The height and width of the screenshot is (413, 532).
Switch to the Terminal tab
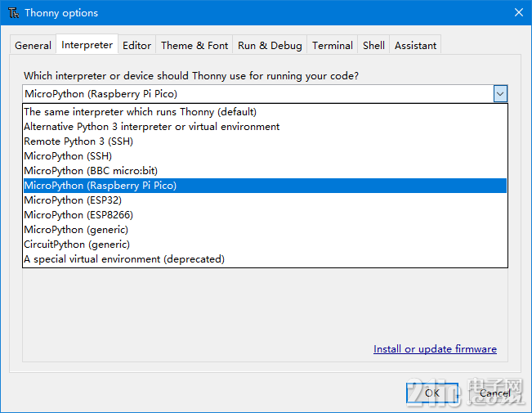click(x=333, y=46)
